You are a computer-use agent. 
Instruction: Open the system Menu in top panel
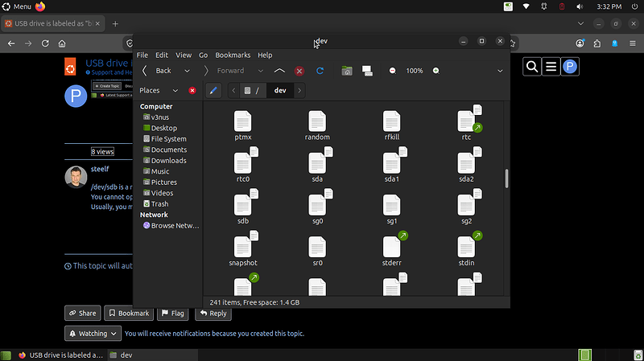(17, 6)
